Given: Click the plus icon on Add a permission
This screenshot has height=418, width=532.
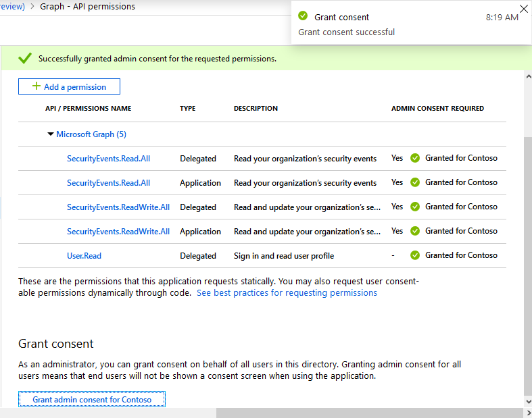Looking at the screenshot, I should (x=37, y=86).
